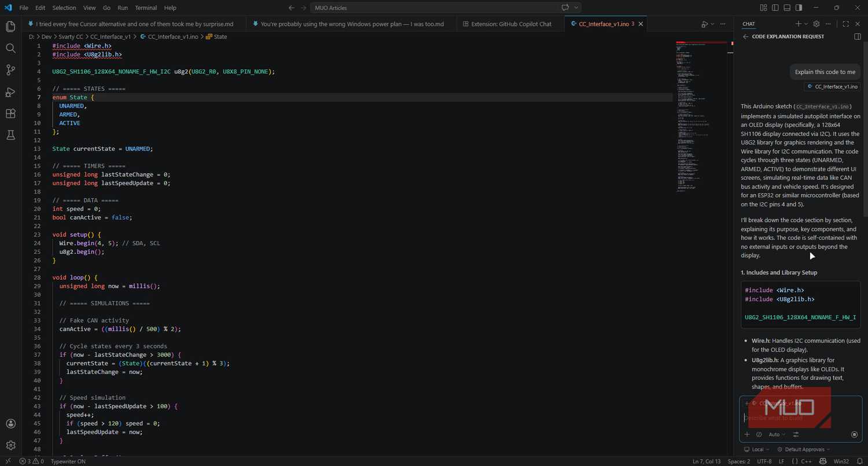Image resolution: width=868 pixels, height=466 pixels.
Task: Toggle Typewriter ON in status bar
Action: point(68,461)
